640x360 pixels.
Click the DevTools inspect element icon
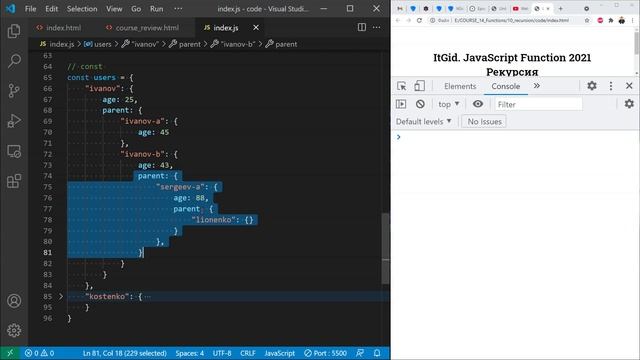tap(402, 86)
